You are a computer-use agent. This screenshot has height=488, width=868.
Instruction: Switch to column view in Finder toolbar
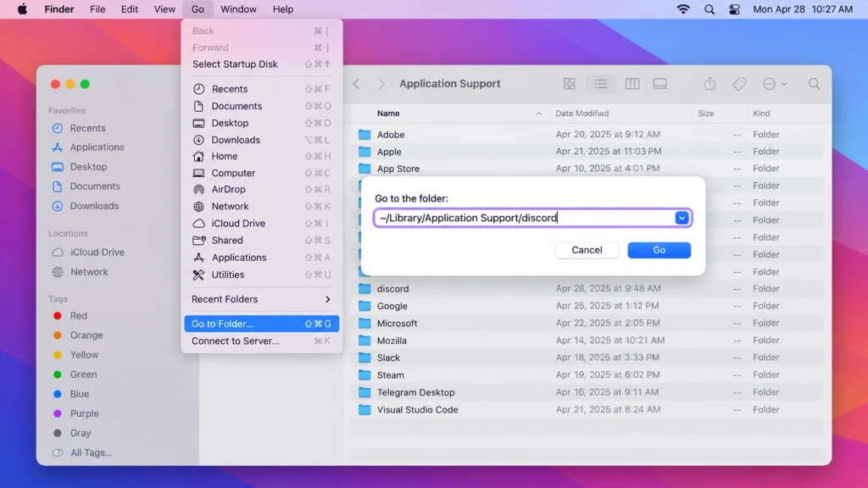[632, 84]
